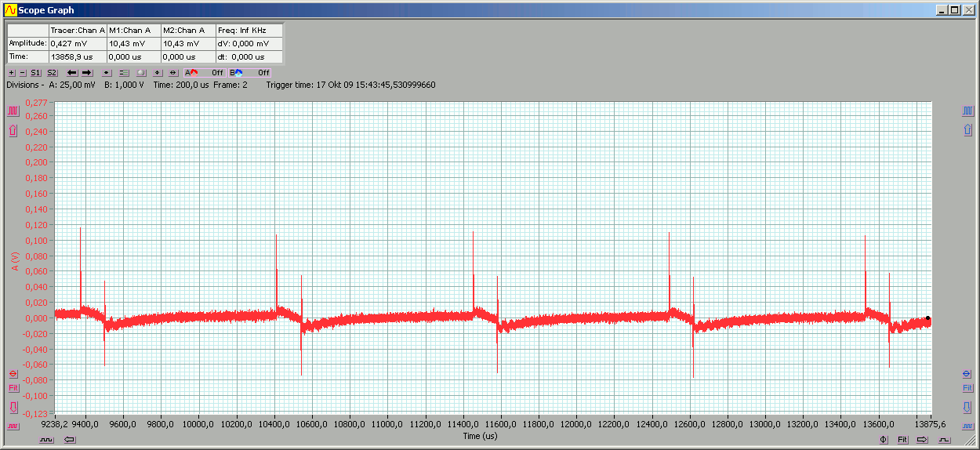Click the dV: 0,000 mV cell

point(249,43)
